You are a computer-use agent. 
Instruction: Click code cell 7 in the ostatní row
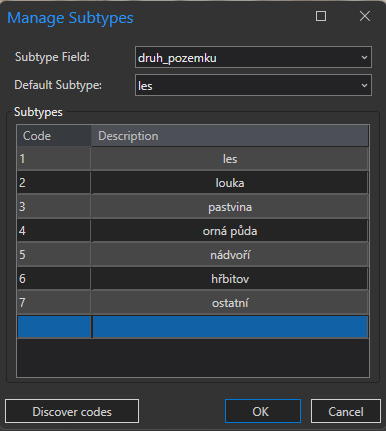tap(54, 303)
